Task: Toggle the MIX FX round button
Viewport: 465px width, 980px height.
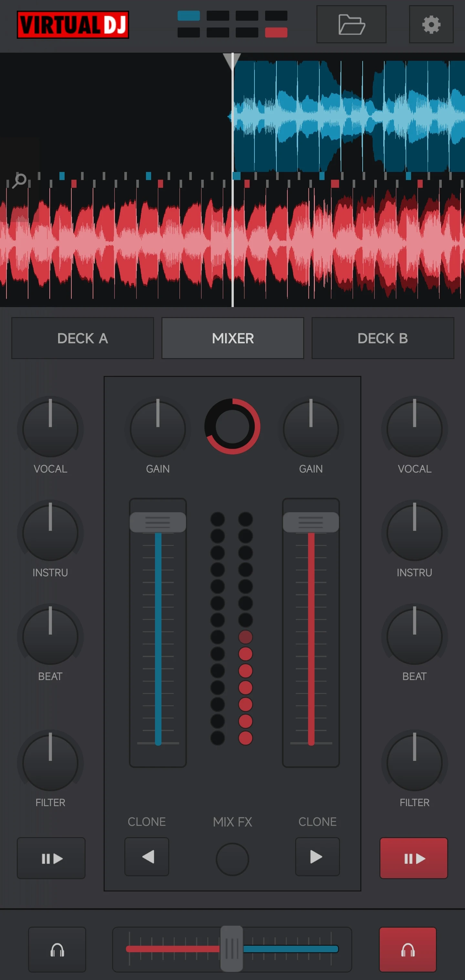Action: 232,859
